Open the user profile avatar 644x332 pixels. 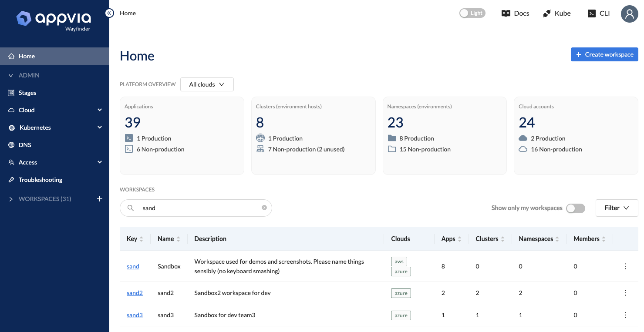coord(629,14)
